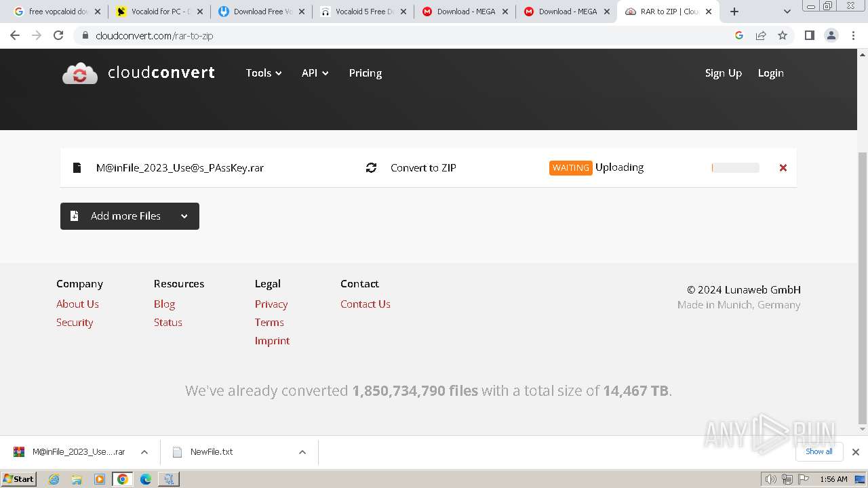Open a new browser tab
Image resolution: width=868 pixels, height=488 pixels.
click(x=734, y=12)
